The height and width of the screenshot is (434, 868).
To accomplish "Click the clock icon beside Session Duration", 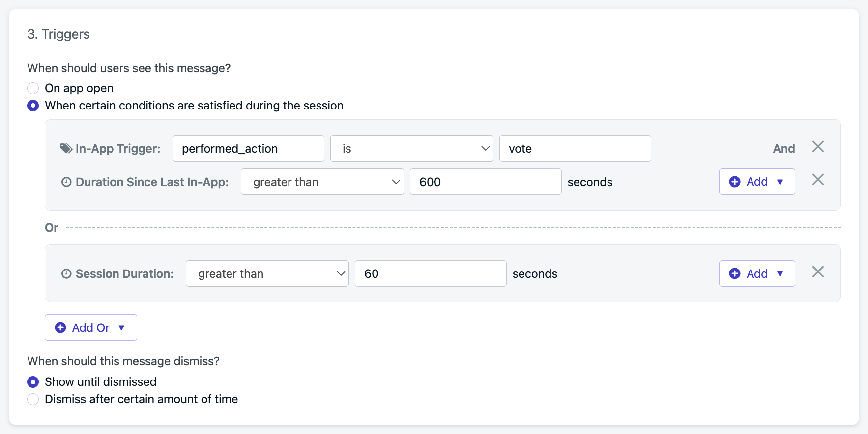I will pyautogui.click(x=66, y=273).
